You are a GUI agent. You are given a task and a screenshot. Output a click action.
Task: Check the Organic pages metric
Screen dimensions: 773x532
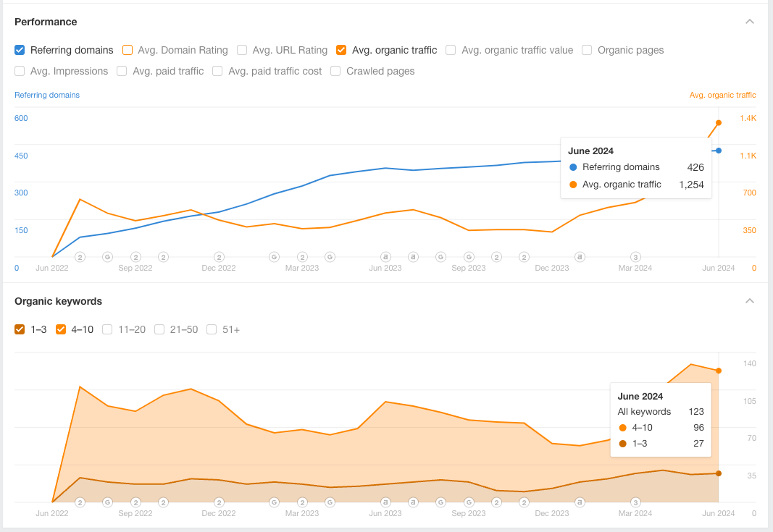click(587, 50)
